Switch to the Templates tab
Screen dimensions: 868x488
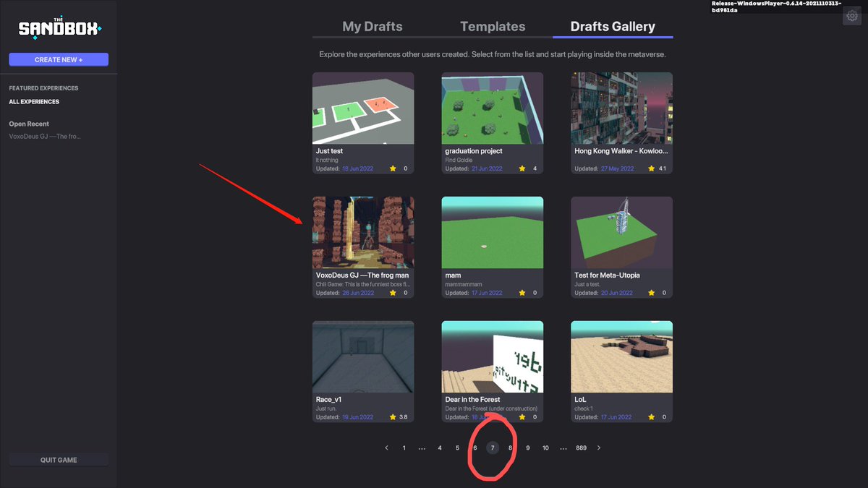pyautogui.click(x=493, y=27)
